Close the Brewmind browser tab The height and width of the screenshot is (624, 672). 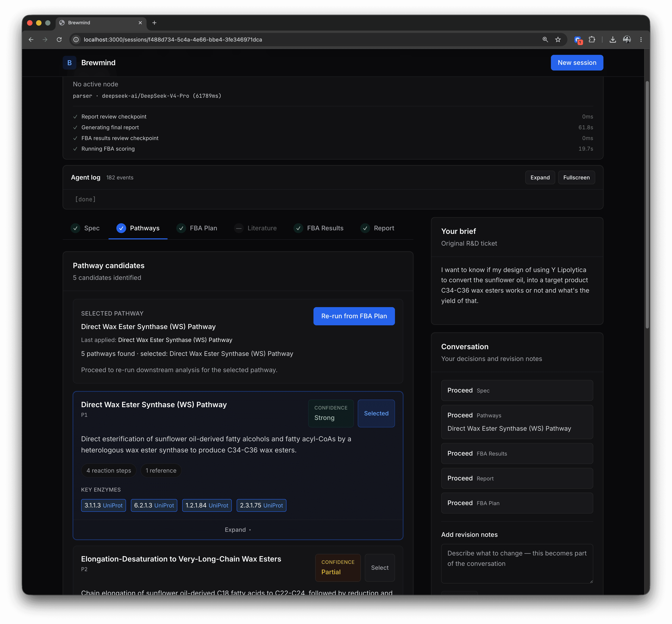click(x=140, y=23)
